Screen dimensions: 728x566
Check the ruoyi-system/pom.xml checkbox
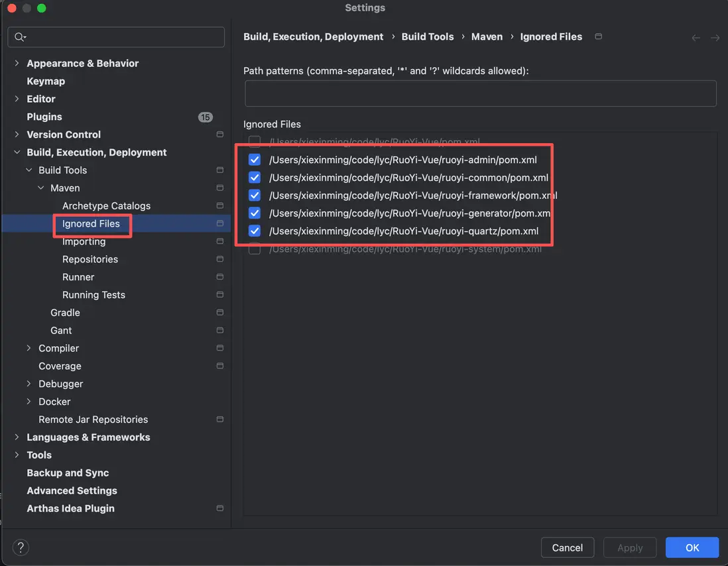pos(255,249)
